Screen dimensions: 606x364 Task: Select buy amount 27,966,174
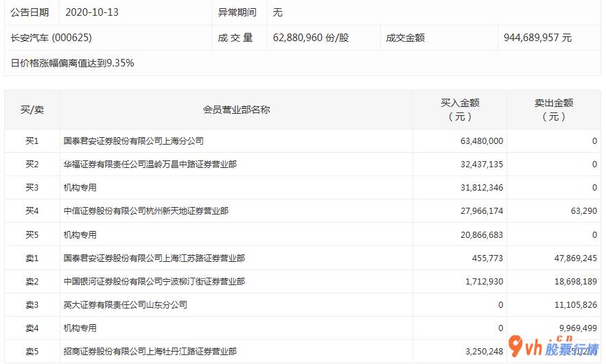point(482,210)
